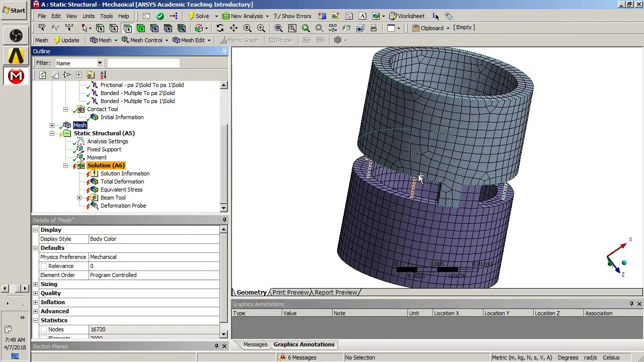Expand the Quality details section
Image resolution: width=644 pixels, height=362 pixels.
click(x=35, y=293)
